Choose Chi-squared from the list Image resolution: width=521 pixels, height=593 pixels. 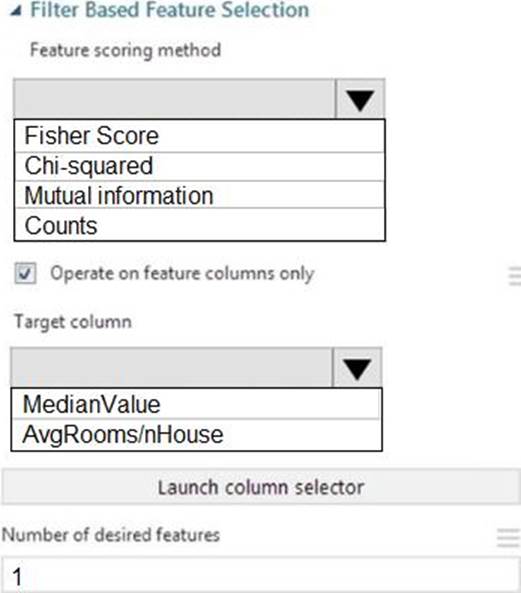[200, 166]
